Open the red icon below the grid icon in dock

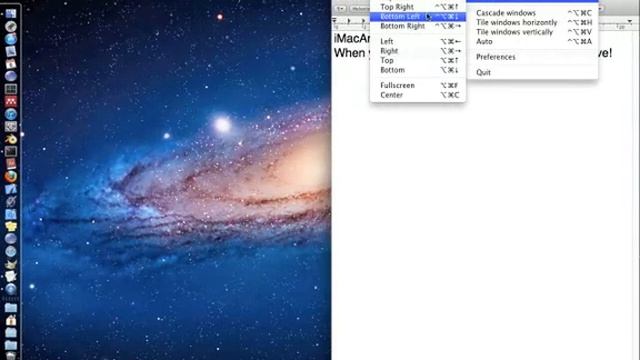pos(11,101)
